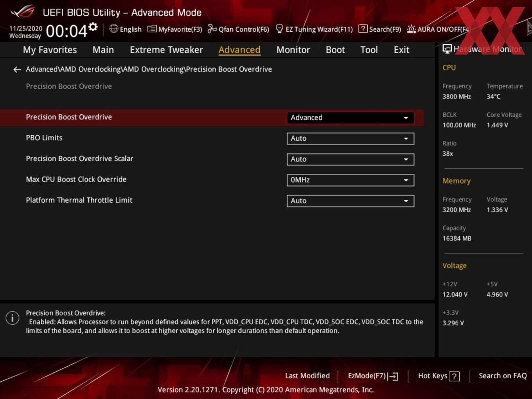Switch to the My Favorites tab
The image size is (532, 399).
pos(50,50)
